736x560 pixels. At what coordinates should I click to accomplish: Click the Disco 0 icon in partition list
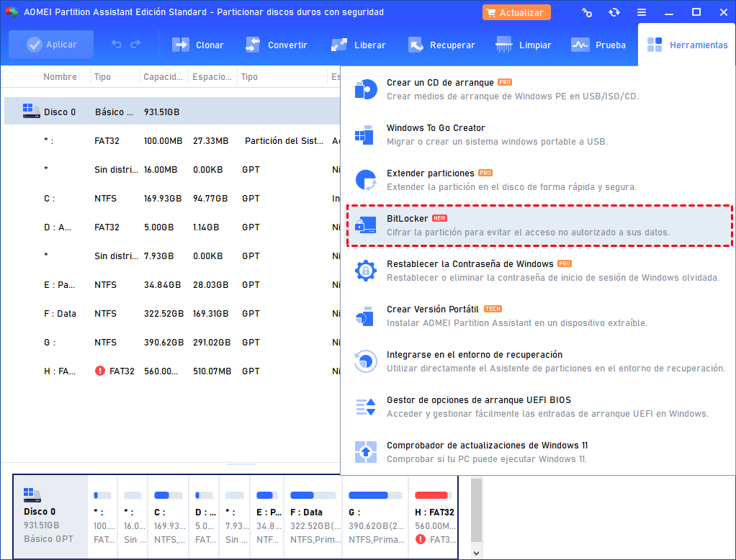tap(32, 111)
